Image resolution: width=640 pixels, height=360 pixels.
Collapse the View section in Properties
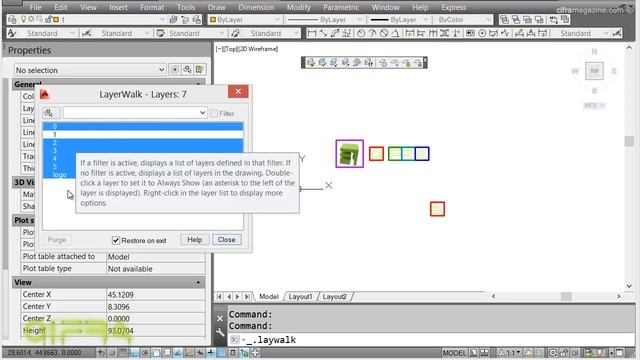click(198, 282)
